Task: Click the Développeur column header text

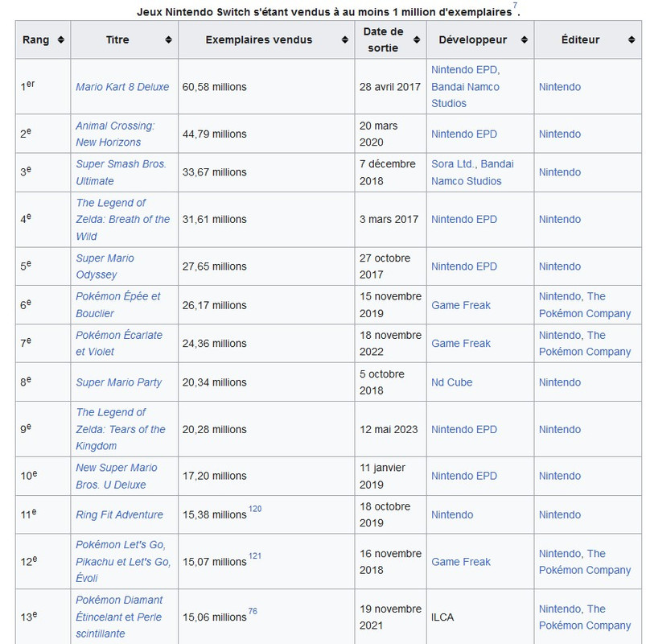Action: click(472, 39)
